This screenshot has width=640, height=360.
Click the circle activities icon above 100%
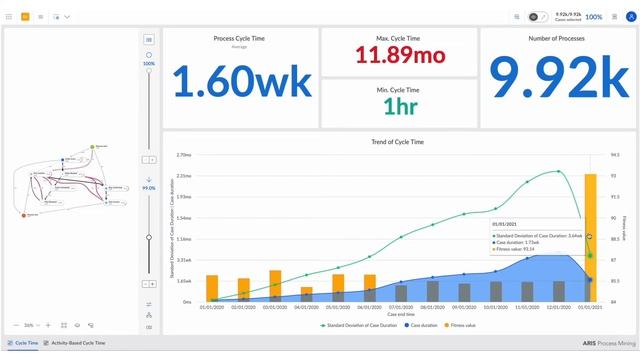pyautogui.click(x=149, y=55)
